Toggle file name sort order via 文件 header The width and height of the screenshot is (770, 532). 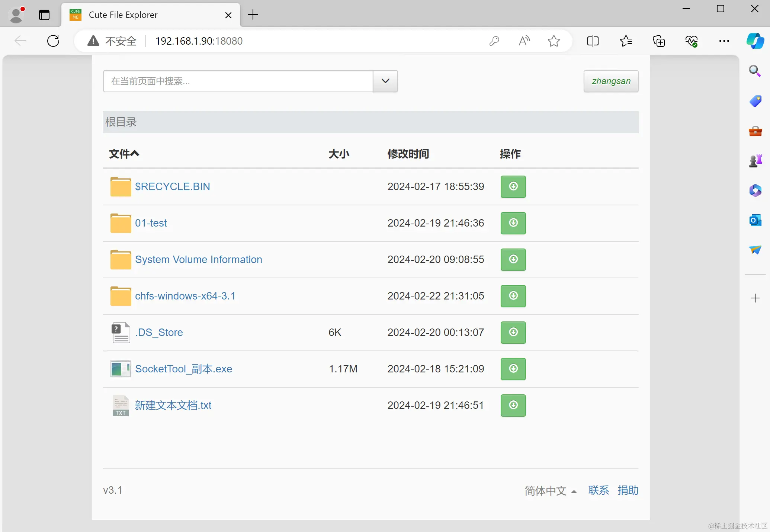pyautogui.click(x=124, y=154)
